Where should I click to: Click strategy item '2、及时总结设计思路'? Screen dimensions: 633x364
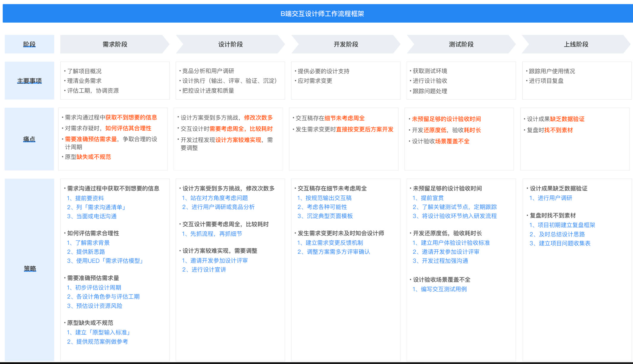pyautogui.click(x=557, y=234)
